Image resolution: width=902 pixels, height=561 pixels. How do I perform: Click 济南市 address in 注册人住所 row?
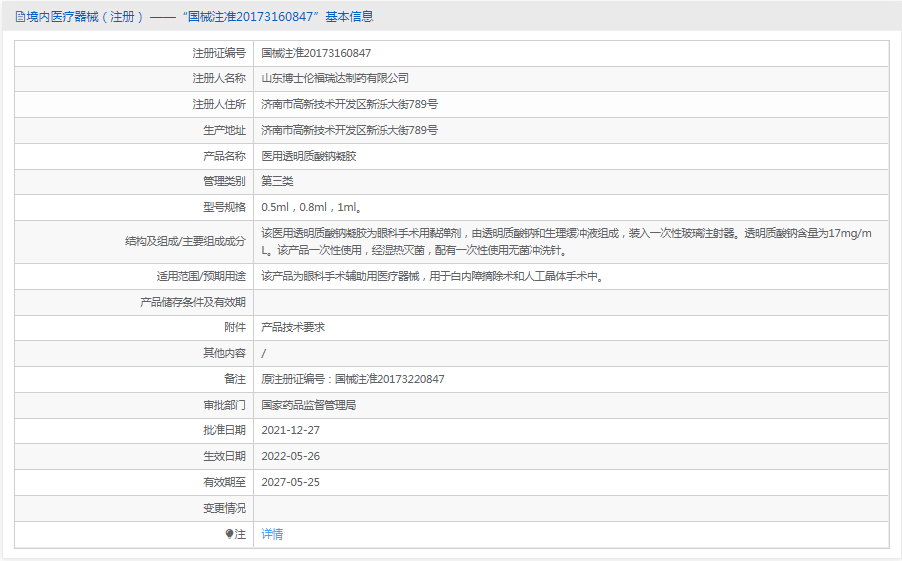coord(349,104)
